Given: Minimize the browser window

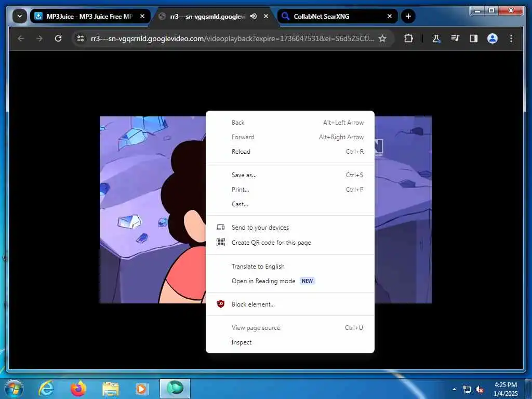Looking at the screenshot, I should pos(477,11).
